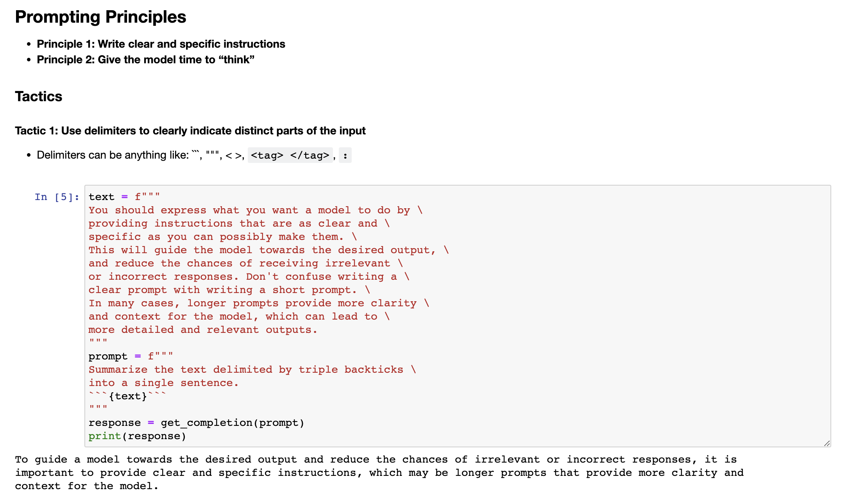Place cursor on the text = f""" line
Image resolution: width=841 pixels, height=504 pixels.
coord(124,197)
